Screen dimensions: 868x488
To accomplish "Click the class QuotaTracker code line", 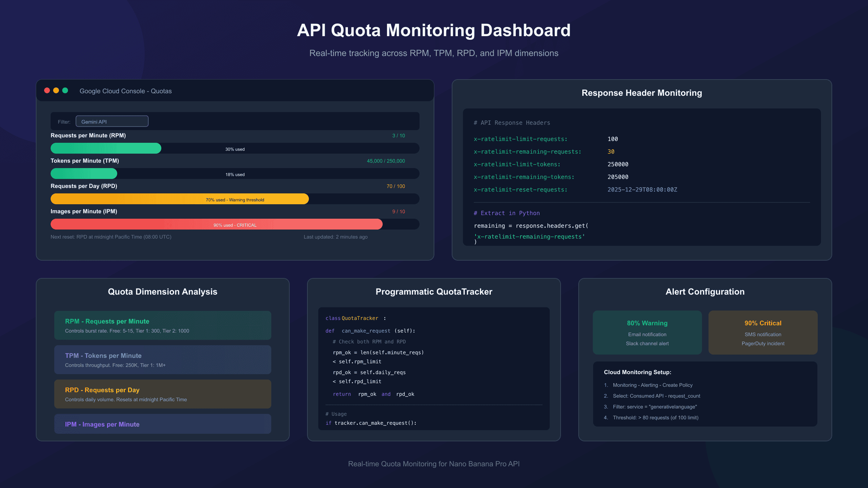I will click(x=355, y=318).
